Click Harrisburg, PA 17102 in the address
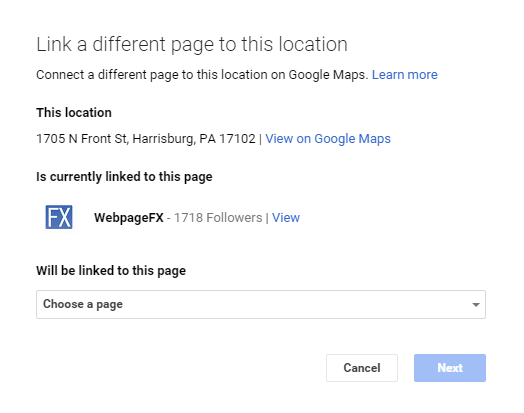The width and height of the screenshot is (524, 413). pos(194,139)
